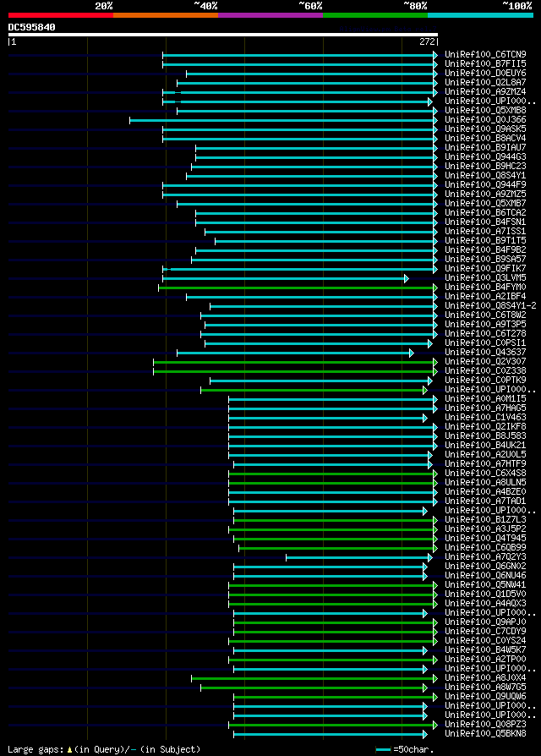Viewport: 541px width, 756px height.
Task: Click the label UniRef100_C6X4S8
Action: 485,473
